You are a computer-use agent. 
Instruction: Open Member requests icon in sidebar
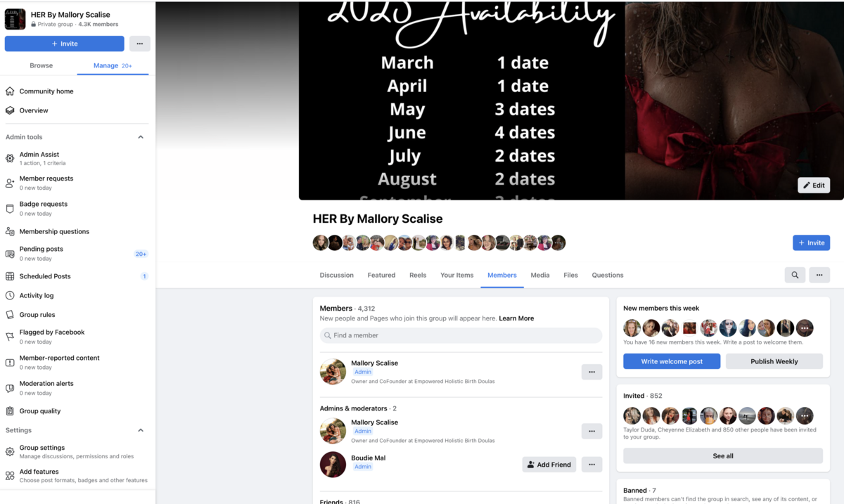[10, 183]
